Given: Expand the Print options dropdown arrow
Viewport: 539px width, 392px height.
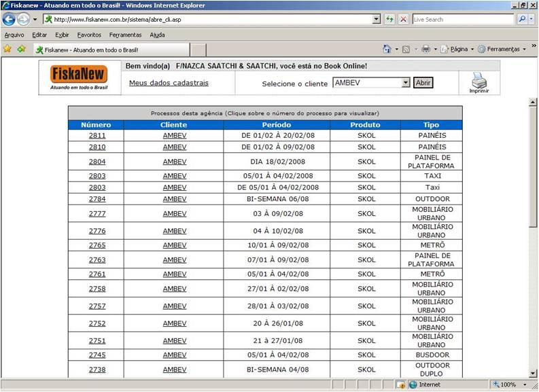Looking at the screenshot, I should 435,50.
